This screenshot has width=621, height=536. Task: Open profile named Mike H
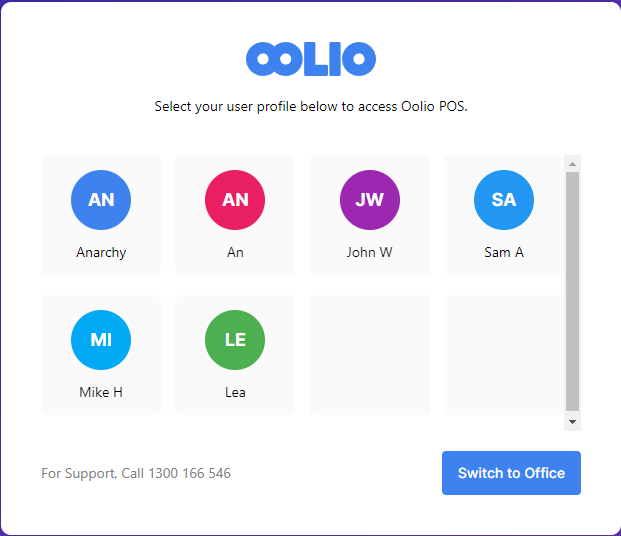(x=101, y=393)
